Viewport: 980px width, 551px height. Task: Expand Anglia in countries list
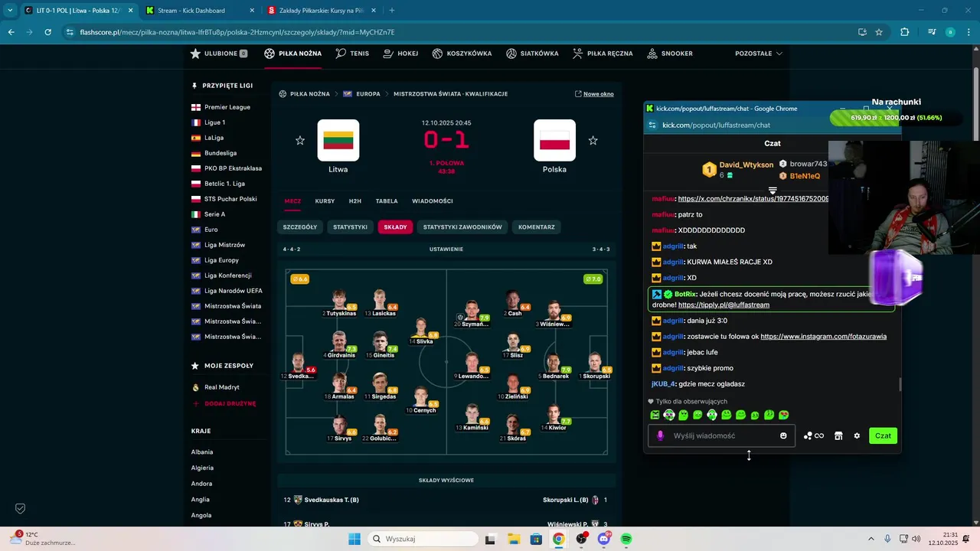tap(200, 500)
